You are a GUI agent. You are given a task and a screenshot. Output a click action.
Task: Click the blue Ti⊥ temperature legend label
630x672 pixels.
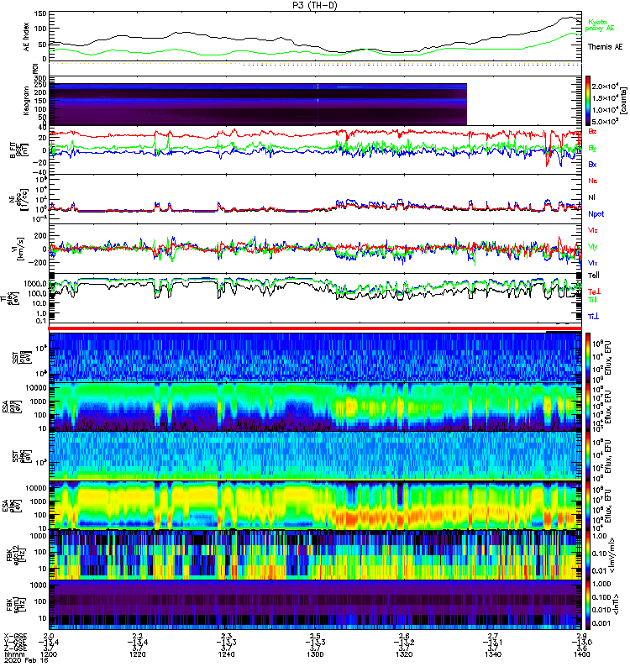click(x=593, y=317)
